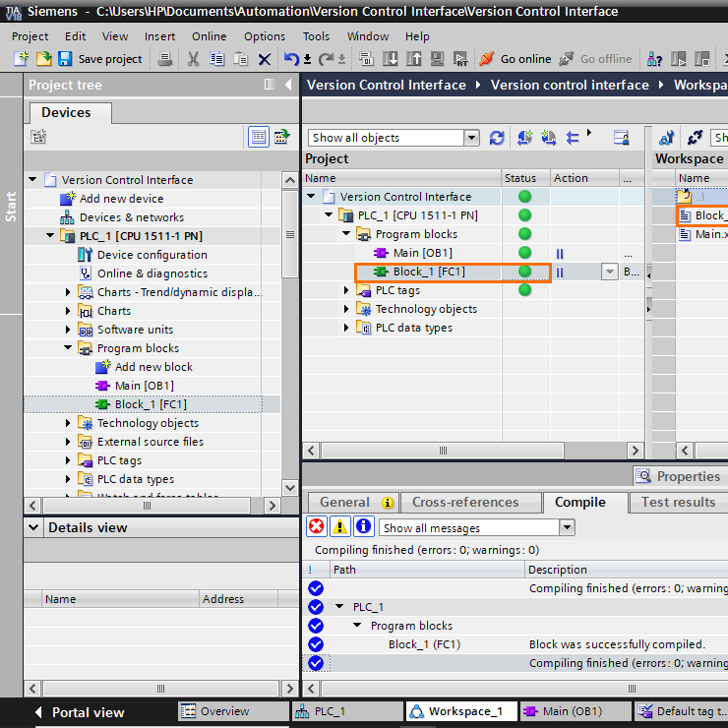Viewport: 728px width, 728px height.
Task: Select Main [OB1] in Version Control Project pane
Action: pyautogui.click(x=422, y=253)
